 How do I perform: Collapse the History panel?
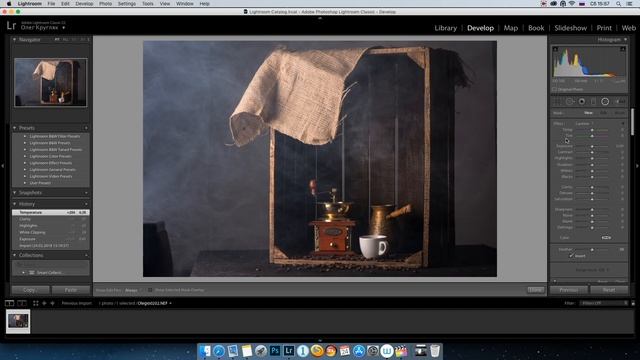click(15, 204)
